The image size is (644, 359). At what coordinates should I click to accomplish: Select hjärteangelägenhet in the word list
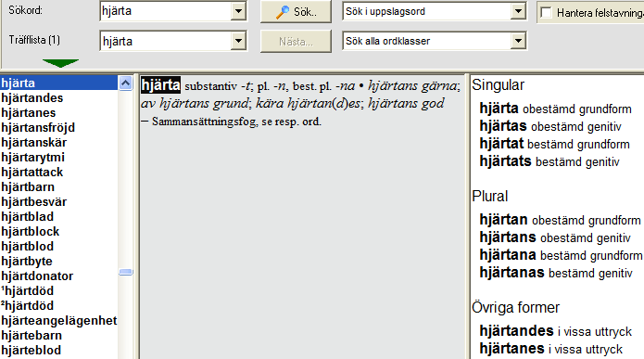tap(58, 320)
